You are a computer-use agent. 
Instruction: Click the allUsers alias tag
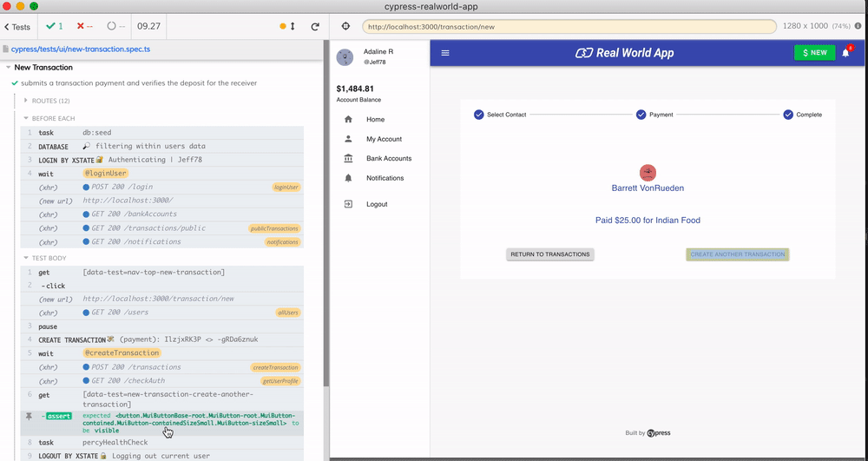tap(288, 313)
